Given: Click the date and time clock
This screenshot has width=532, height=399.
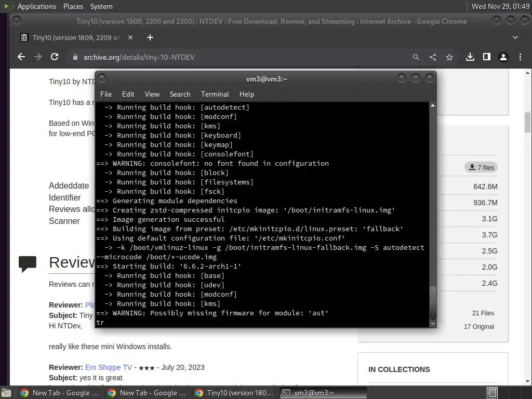Looking at the screenshot, I should (500, 6).
